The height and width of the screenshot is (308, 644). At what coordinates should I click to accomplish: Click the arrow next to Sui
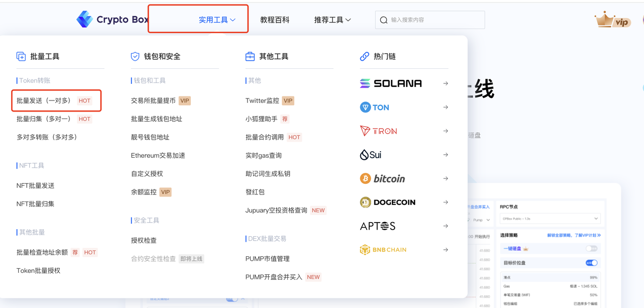point(446,155)
